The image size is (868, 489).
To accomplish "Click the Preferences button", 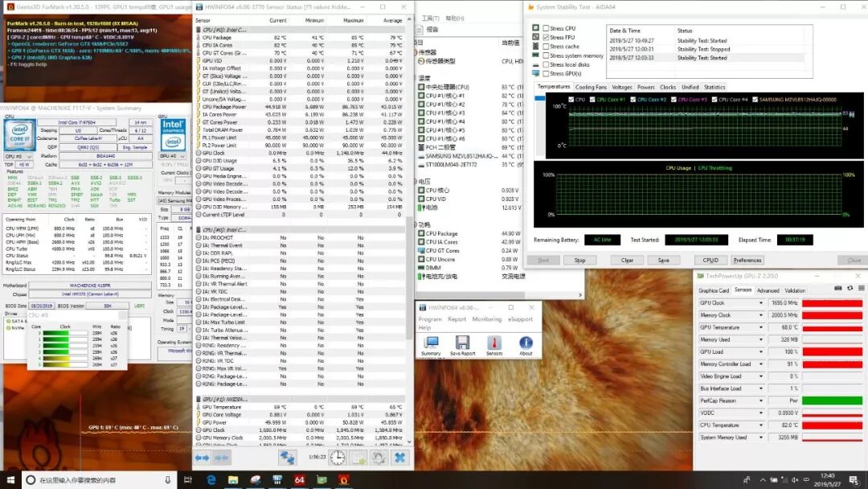I will tap(747, 260).
